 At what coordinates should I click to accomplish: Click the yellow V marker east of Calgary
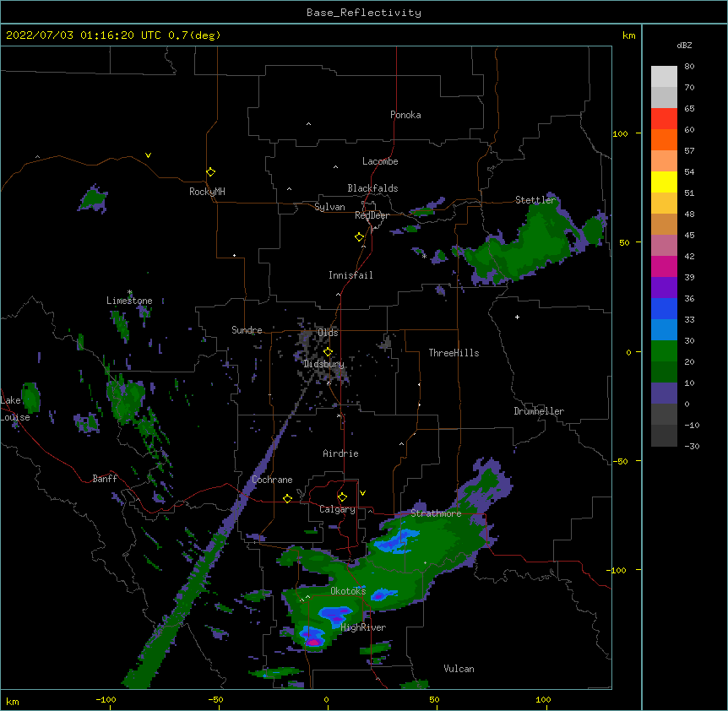point(362,493)
